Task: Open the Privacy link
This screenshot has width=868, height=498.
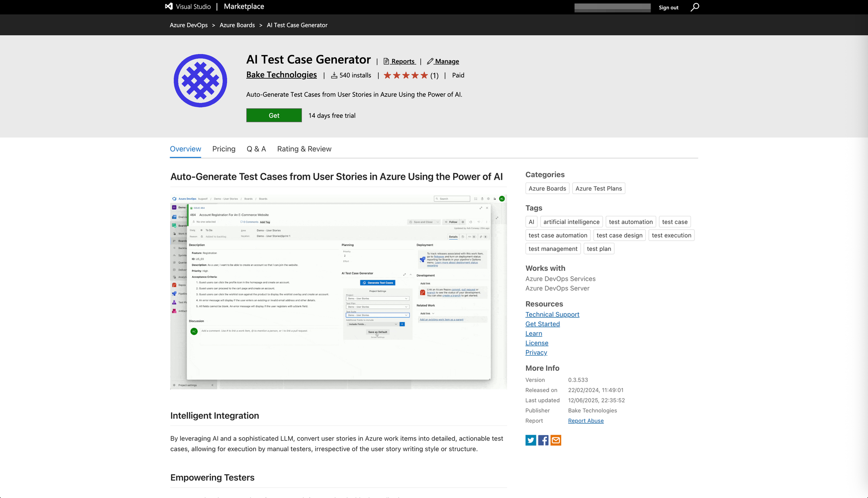Action: point(536,353)
